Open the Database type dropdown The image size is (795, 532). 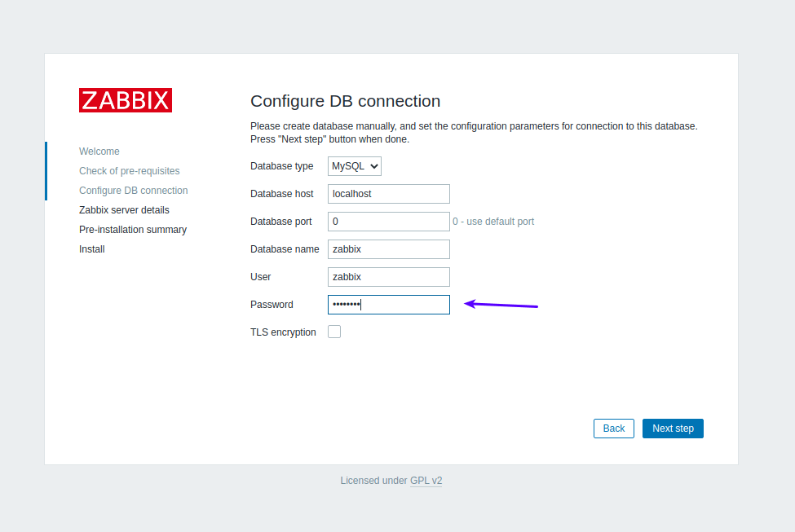[355, 166]
